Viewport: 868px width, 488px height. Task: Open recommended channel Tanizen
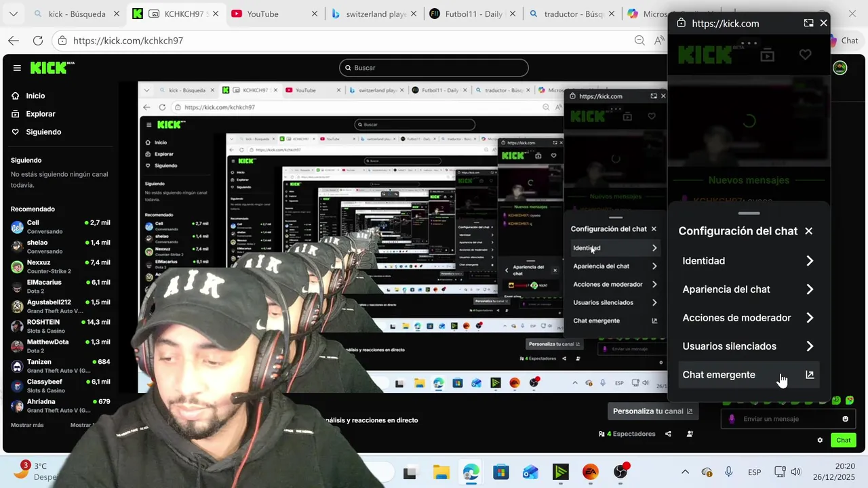coord(60,366)
